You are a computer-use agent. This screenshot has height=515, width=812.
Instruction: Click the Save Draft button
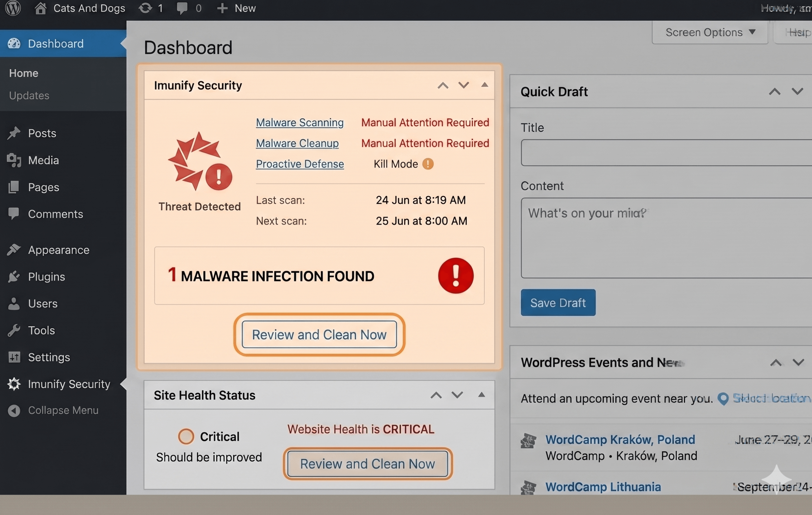point(558,302)
